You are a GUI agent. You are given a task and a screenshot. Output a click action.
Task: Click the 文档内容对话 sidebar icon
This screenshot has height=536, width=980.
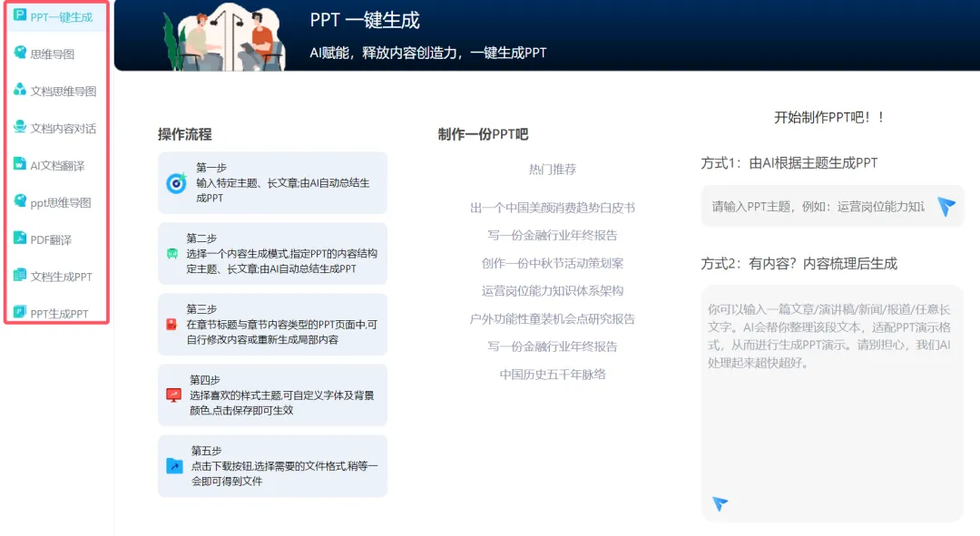tap(20, 127)
